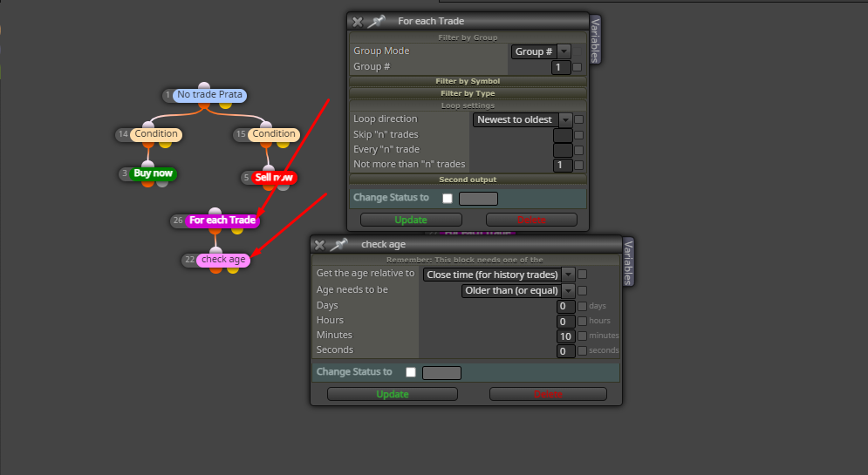
Task: Toggle the seconds checkbox
Action: tap(583, 350)
